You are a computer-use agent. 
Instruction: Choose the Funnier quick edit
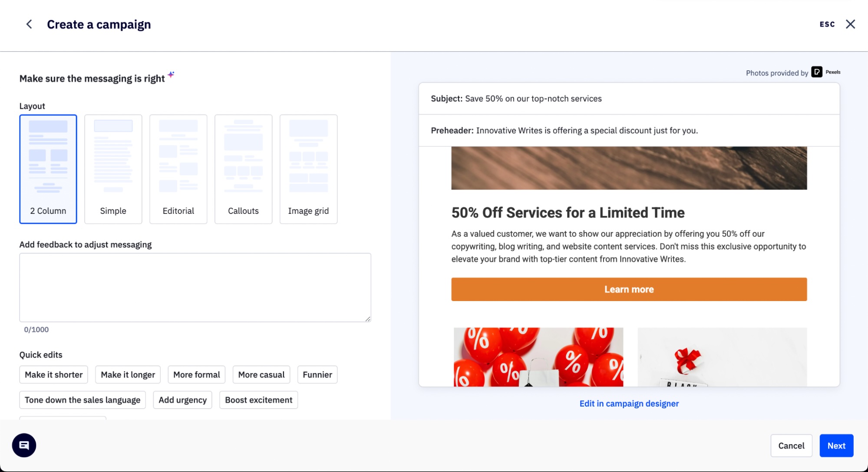(317, 374)
